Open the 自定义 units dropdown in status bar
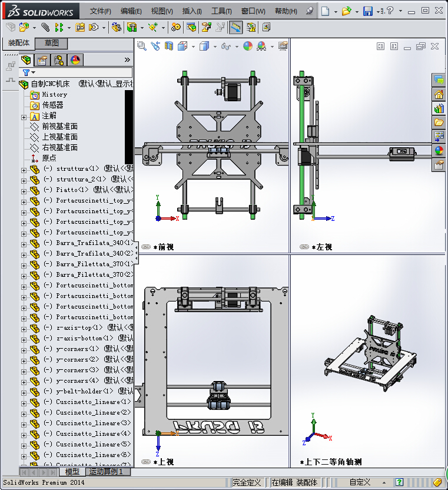448x490 pixels. coord(367,482)
